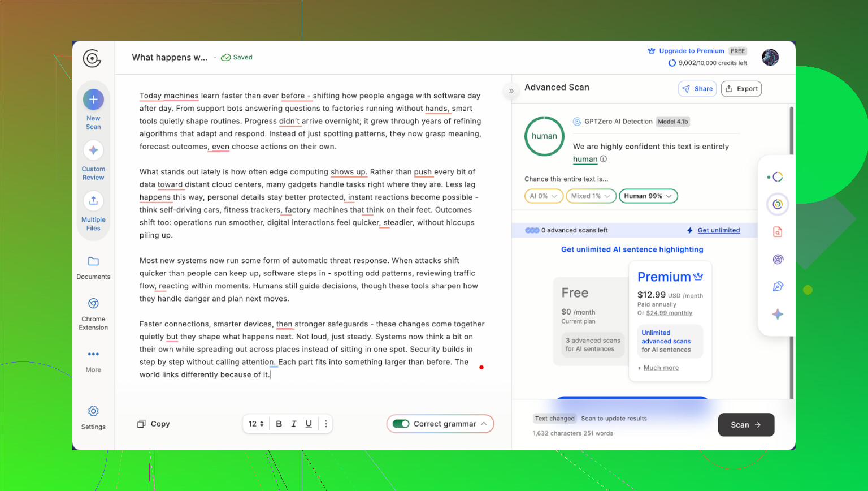Open the Documents folder icon

pos(93,261)
